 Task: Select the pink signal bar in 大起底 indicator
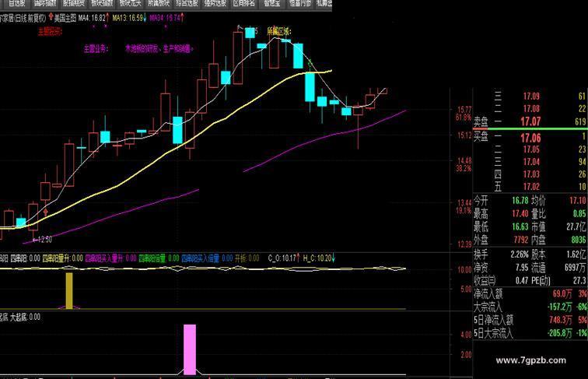pyautogui.click(x=190, y=349)
